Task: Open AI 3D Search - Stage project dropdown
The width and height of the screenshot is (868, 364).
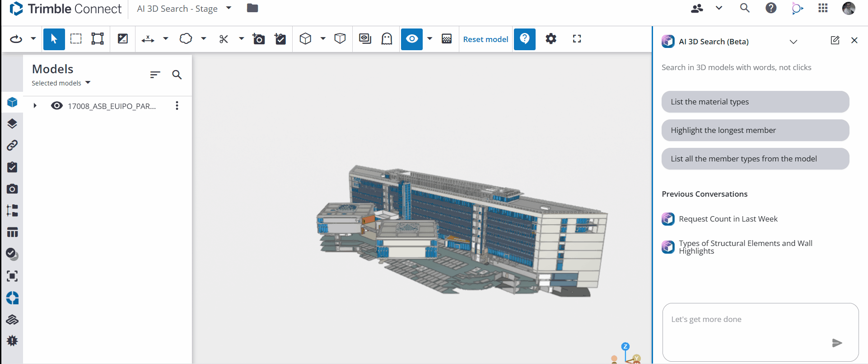Action: 184,9
